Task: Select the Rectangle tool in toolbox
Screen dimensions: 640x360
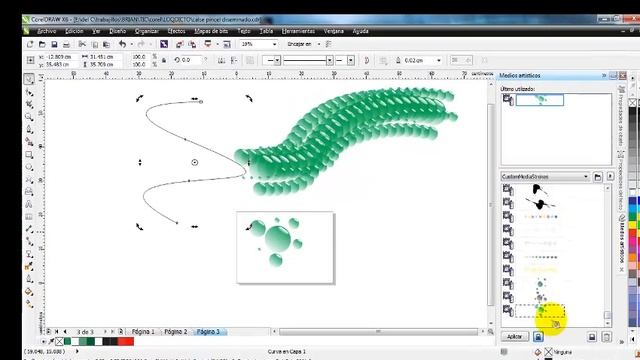Action: click(29, 155)
